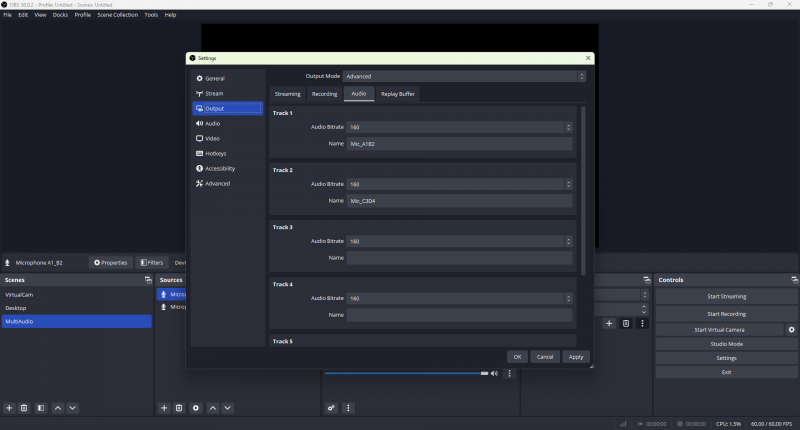Move selected scene down
This screenshot has width=800, height=430.
pyautogui.click(x=72, y=408)
